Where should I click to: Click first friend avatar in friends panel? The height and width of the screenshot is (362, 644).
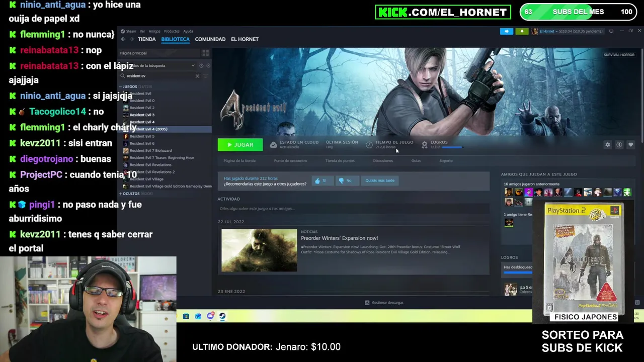pos(509,192)
